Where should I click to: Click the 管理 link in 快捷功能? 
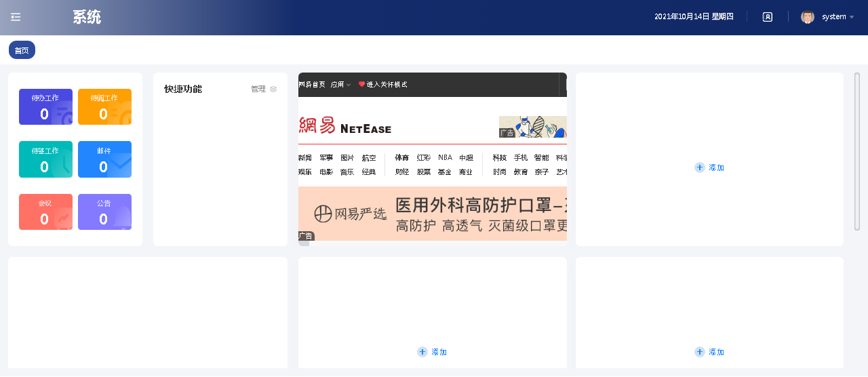[x=258, y=89]
